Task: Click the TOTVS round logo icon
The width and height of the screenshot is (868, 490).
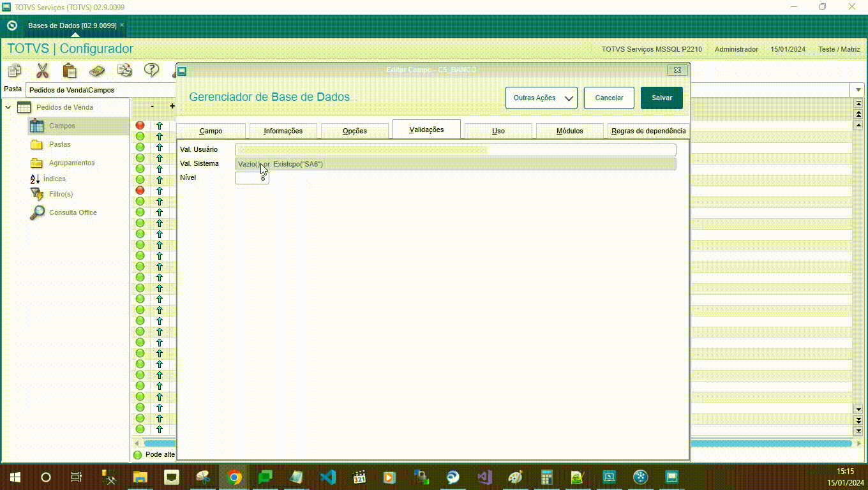Action: pos(11,26)
